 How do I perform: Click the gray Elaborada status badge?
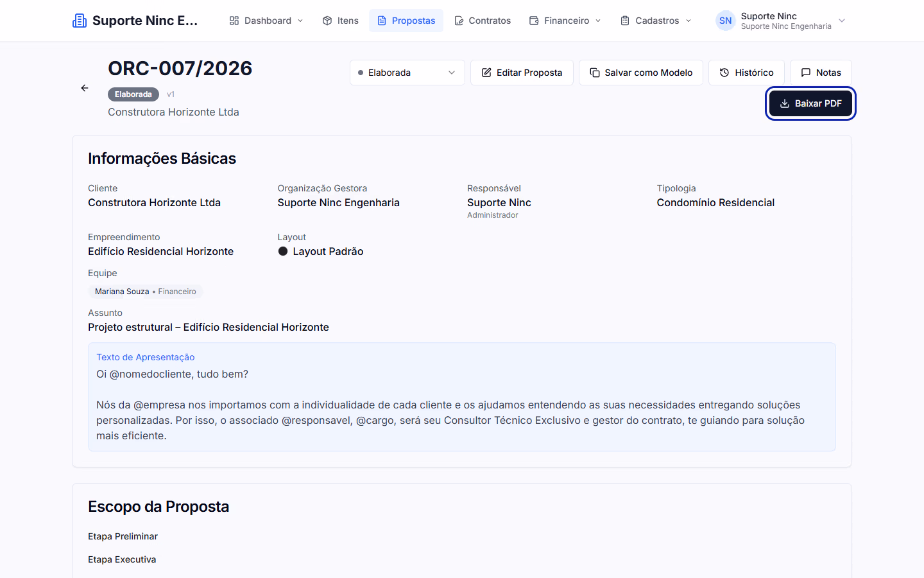click(133, 94)
